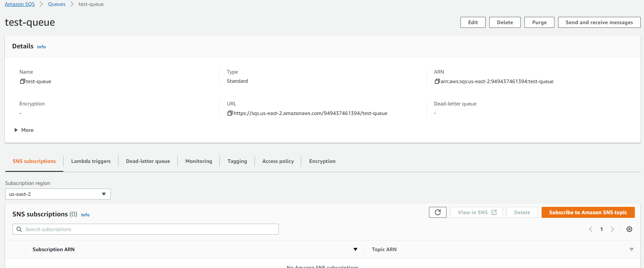644x268 pixels.
Task: Click the Topic ARN column header
Action: pyautogui.click(x=384, y=249)
